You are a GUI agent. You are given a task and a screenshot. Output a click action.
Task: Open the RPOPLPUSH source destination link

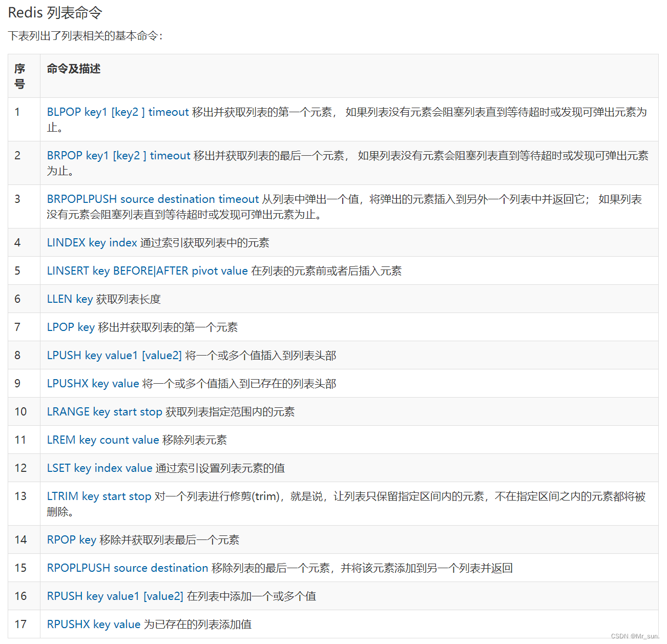click(x=128, y=568)
